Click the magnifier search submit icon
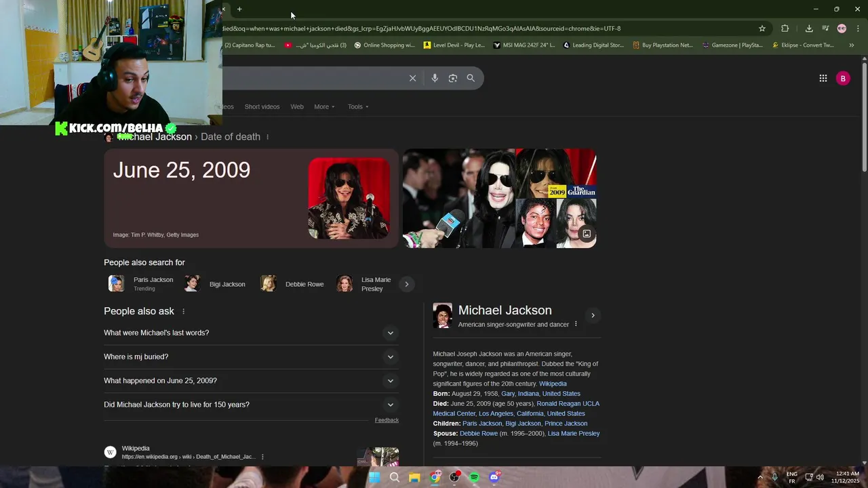 pyautogui.click(x=471, y=78)
